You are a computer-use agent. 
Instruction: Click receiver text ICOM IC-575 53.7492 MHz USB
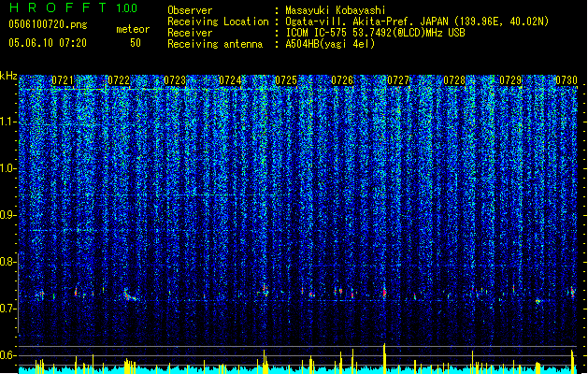pos(375,33)
